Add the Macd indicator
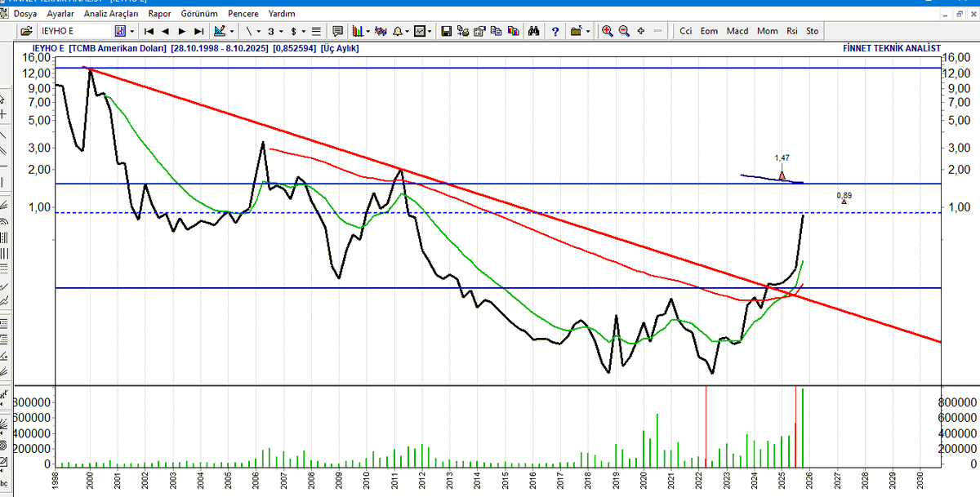The width and height of the screenshot is (980, 497). point(737,31)
